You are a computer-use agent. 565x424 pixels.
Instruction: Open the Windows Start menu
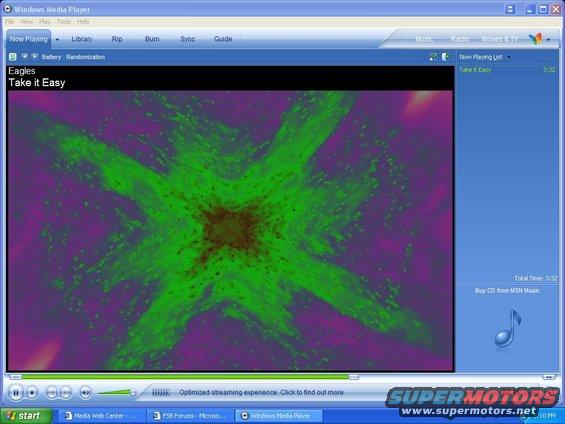[26, 416]
